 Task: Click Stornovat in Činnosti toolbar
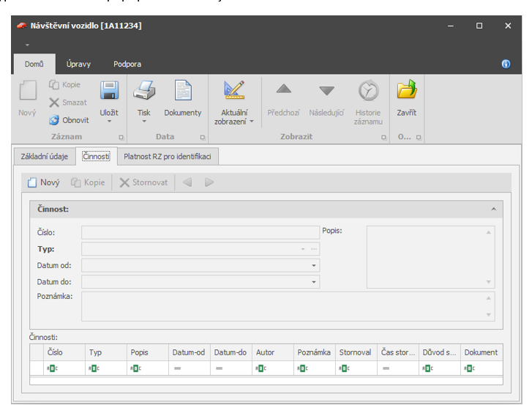coord(143,182)
